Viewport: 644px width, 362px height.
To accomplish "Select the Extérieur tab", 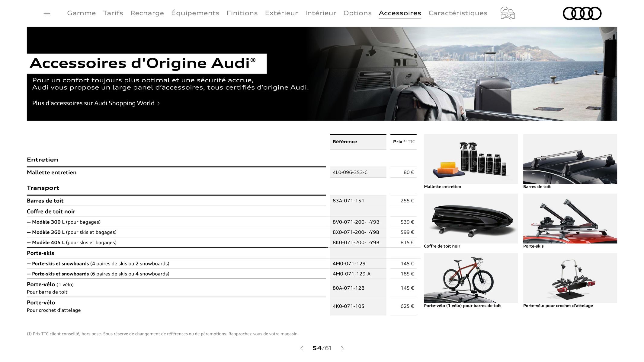I will pos(281,13).
